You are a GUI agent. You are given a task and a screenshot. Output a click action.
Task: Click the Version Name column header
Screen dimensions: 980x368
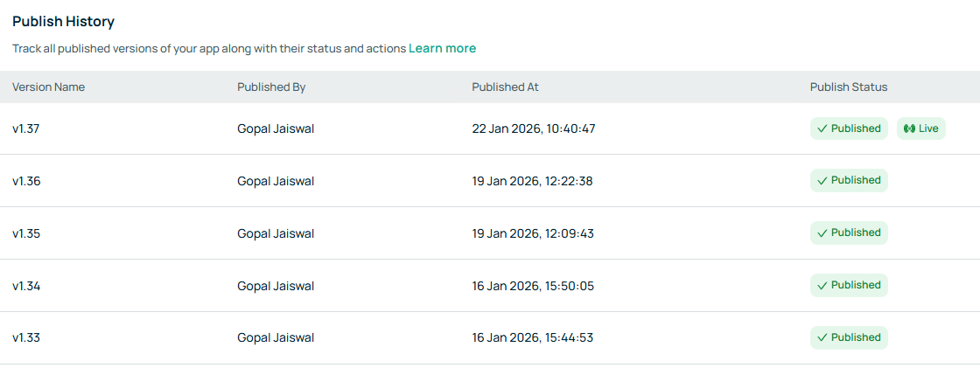tap(48, 87)
